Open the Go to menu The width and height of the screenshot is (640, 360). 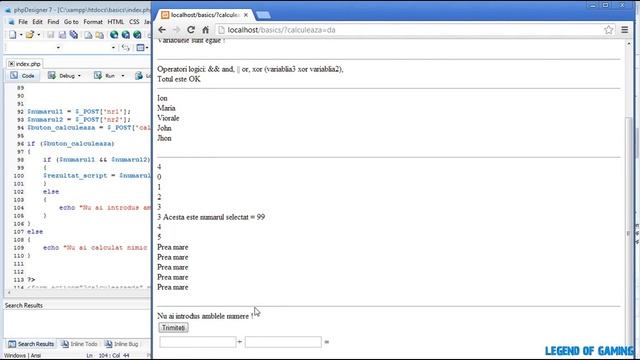pos(71,22)
